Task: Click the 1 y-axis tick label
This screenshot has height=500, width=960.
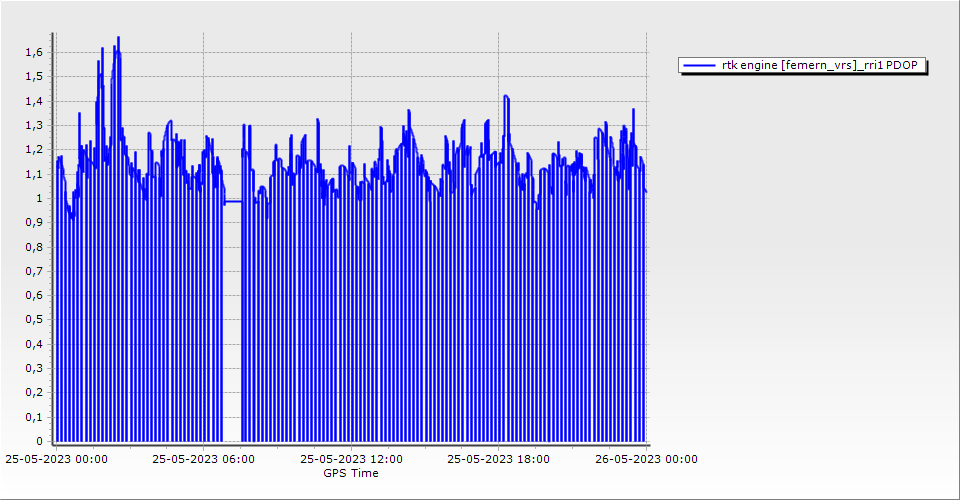Action: [39, 198]
